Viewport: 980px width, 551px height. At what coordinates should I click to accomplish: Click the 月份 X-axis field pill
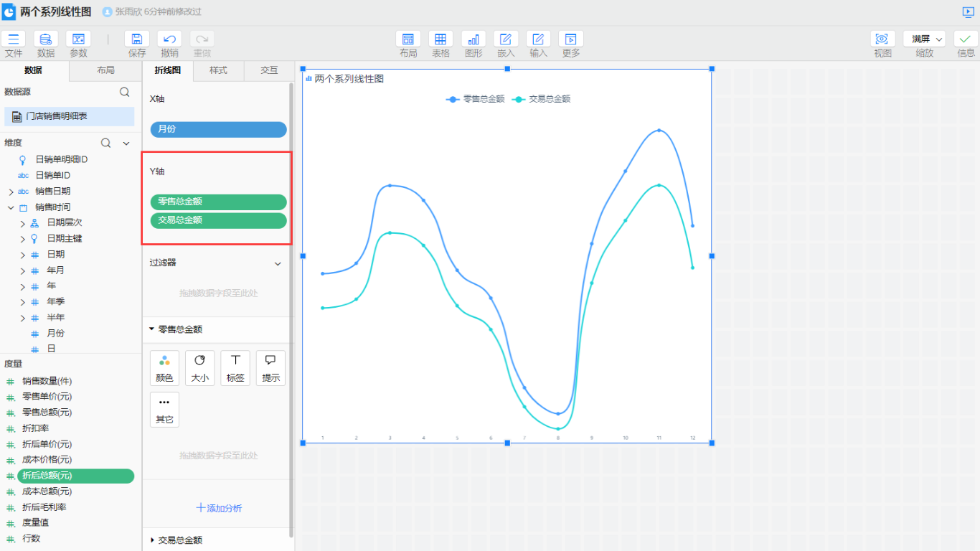click(x=218, y=129)
